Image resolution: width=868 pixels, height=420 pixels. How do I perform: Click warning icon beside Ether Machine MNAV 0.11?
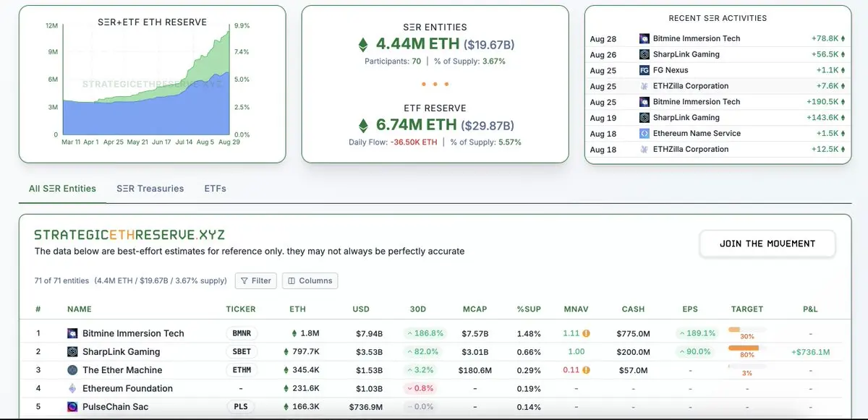pyautogui.click(x=587, y=370)
